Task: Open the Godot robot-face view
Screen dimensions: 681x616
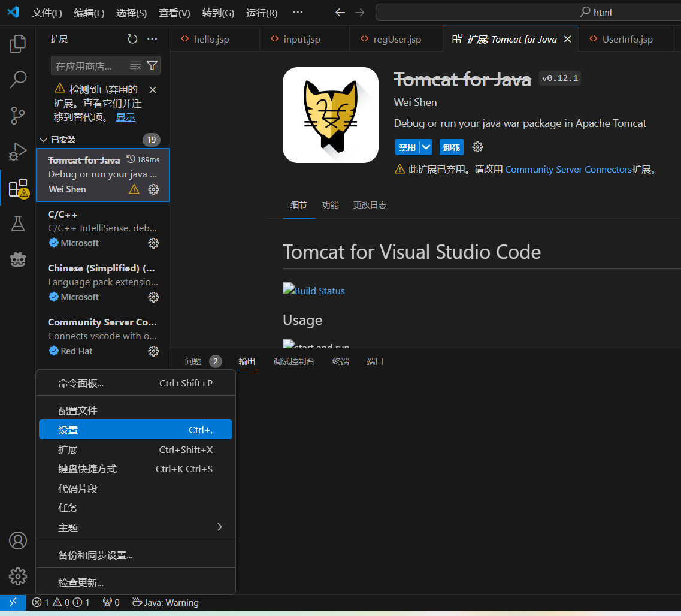Action: [x=18, y=260]
